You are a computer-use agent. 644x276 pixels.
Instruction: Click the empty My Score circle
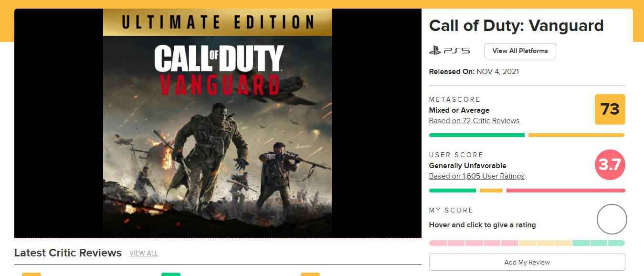(x=612, y=219)
